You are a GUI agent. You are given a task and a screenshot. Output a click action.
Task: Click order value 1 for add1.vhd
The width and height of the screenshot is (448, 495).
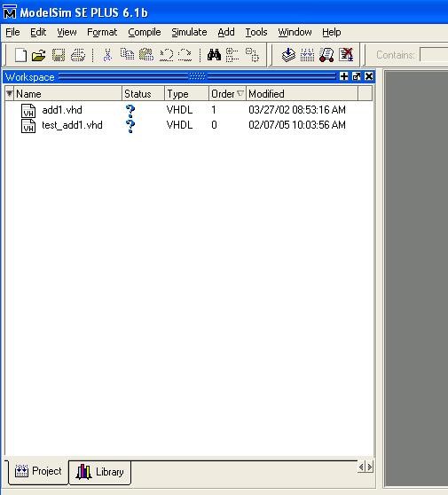[214, 110]
